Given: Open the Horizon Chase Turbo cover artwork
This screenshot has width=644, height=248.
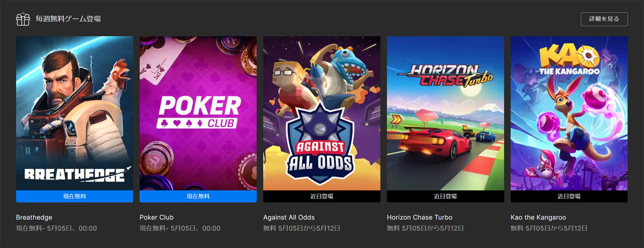Looking at the screenshot, I should coord(445,113).
